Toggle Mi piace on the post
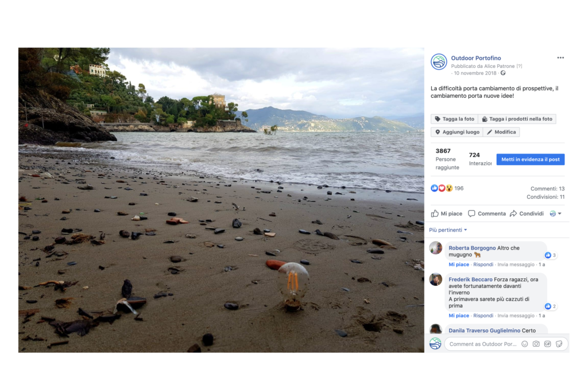The width and height of the screenshot is (588, 368). coord(446,213)
